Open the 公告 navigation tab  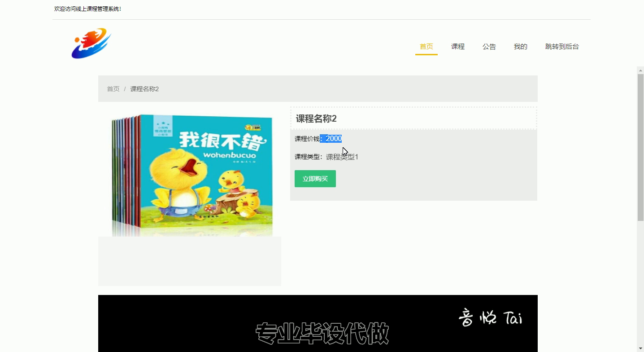489,47
